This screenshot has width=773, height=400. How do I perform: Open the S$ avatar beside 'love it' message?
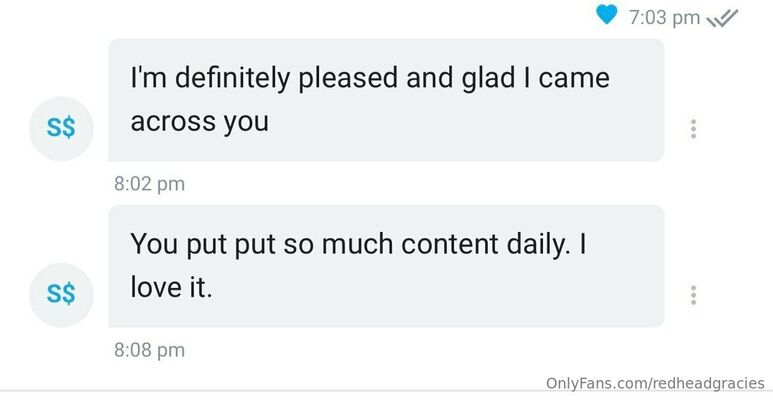click(x=61, y=295)
